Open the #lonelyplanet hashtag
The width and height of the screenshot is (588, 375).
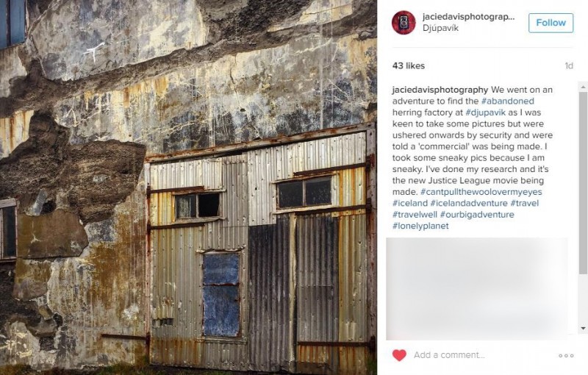[420, 226]
